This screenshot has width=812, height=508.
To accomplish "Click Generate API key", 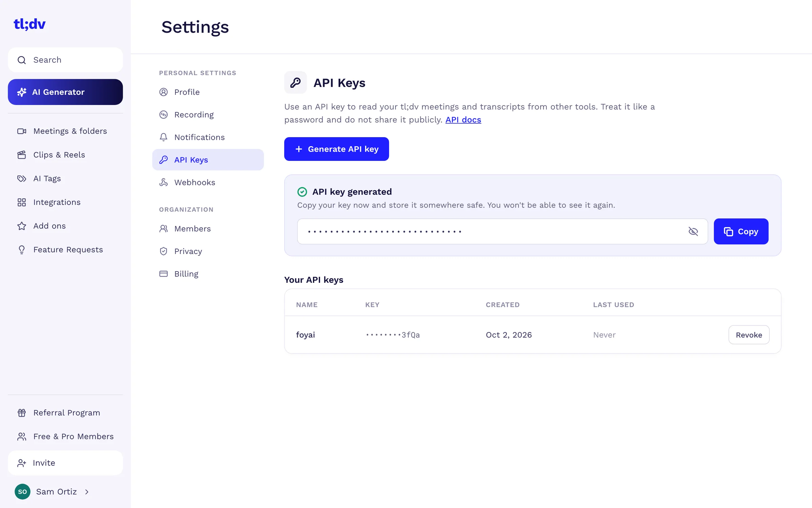I will [x=337, y=149].
